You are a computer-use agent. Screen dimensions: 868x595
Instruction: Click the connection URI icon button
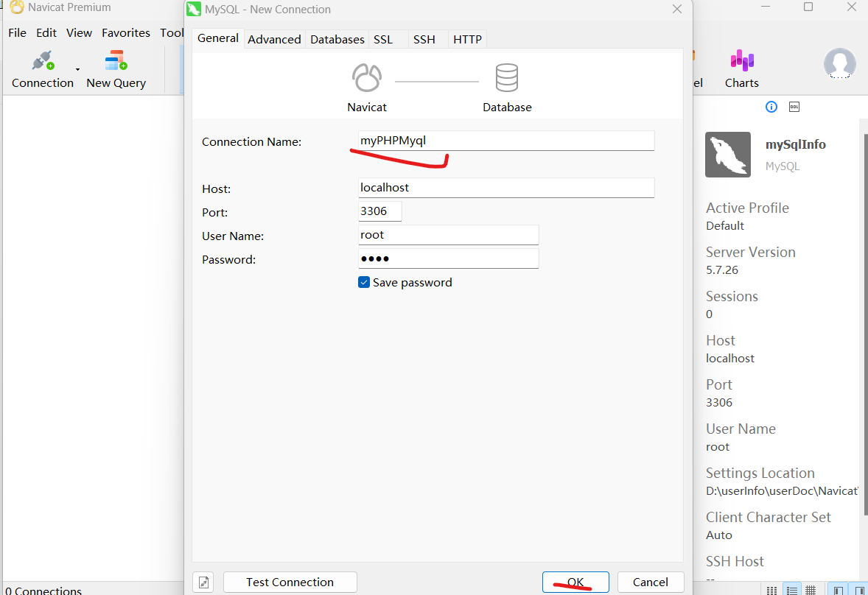(x=203, y=582)
